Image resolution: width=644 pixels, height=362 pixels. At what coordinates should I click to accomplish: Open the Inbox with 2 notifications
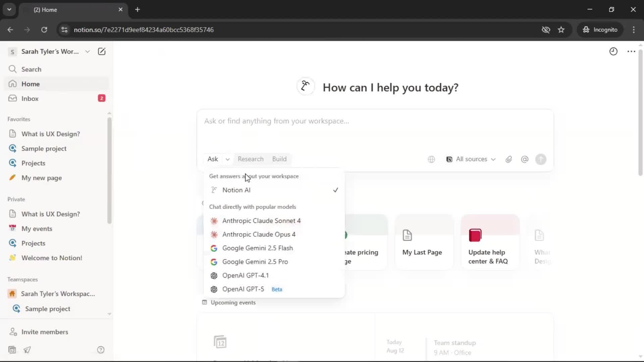56,99
